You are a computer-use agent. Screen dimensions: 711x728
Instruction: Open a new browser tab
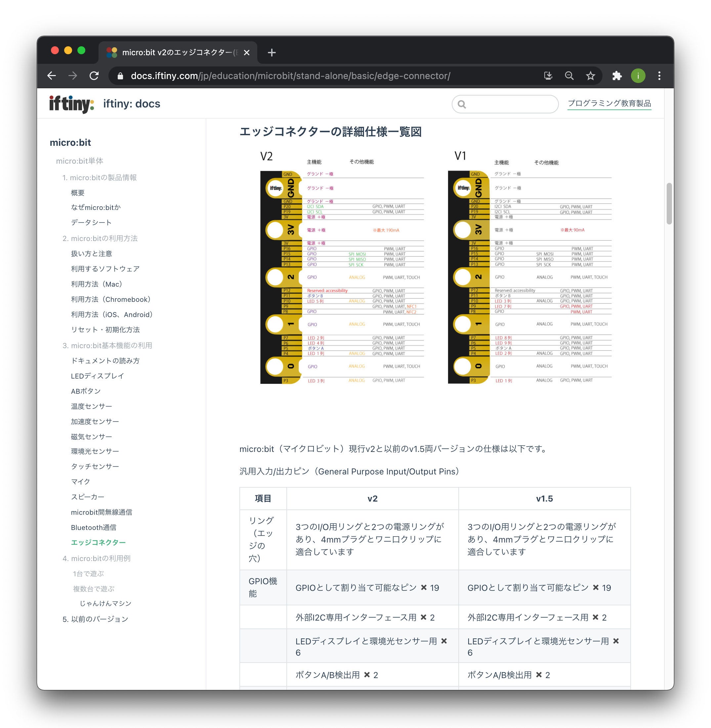(272, 53)
